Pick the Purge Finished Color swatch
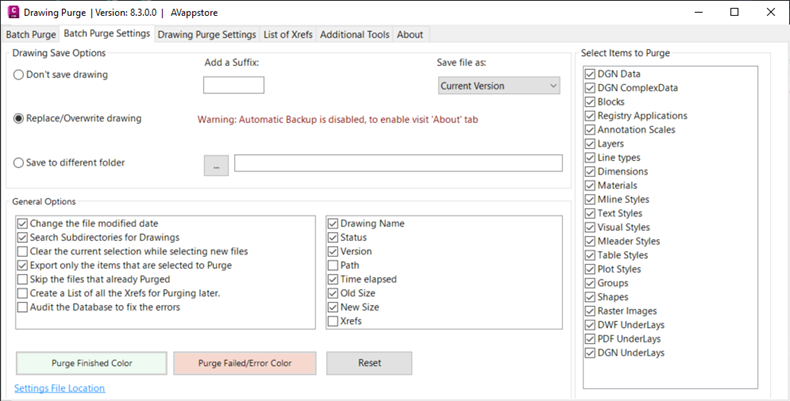790x401 pixels. point(92,363)
